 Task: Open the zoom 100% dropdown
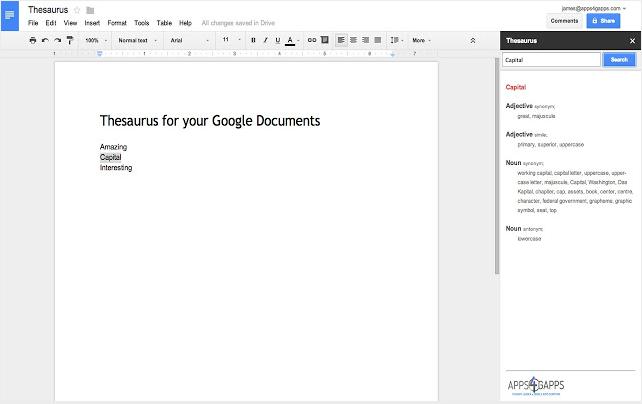96,40
